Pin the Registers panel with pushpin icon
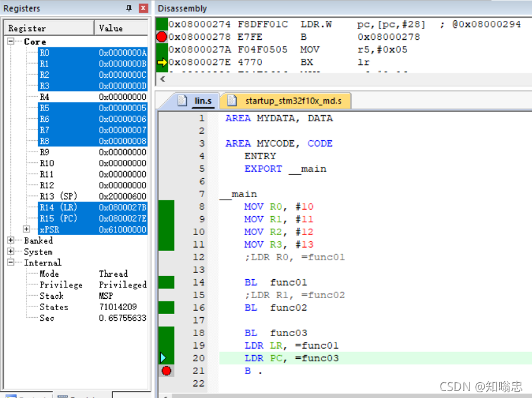This screenshot has width=532, height=398. (x=129, y=8)
